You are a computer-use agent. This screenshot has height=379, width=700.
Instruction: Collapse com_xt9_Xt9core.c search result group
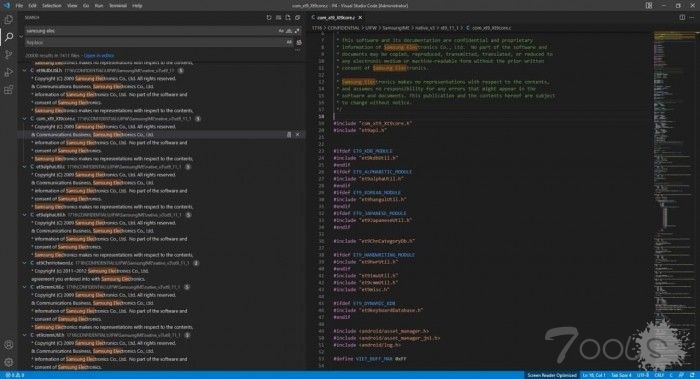[x=25, y=119]
